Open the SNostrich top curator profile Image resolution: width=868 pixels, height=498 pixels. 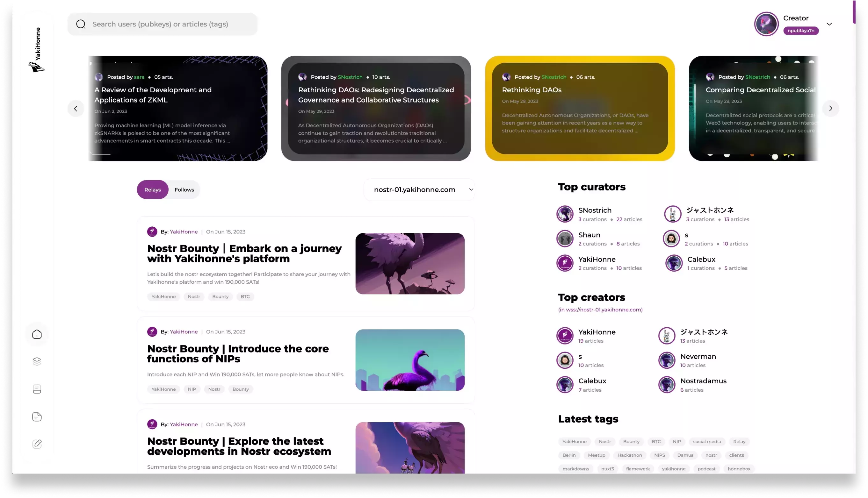(595, 210)
